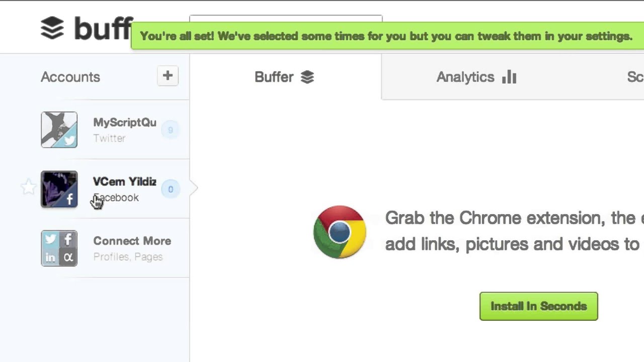The image size is (644, 362).
Task: Click the green all-set notification banner
Action: click(386, 36)
